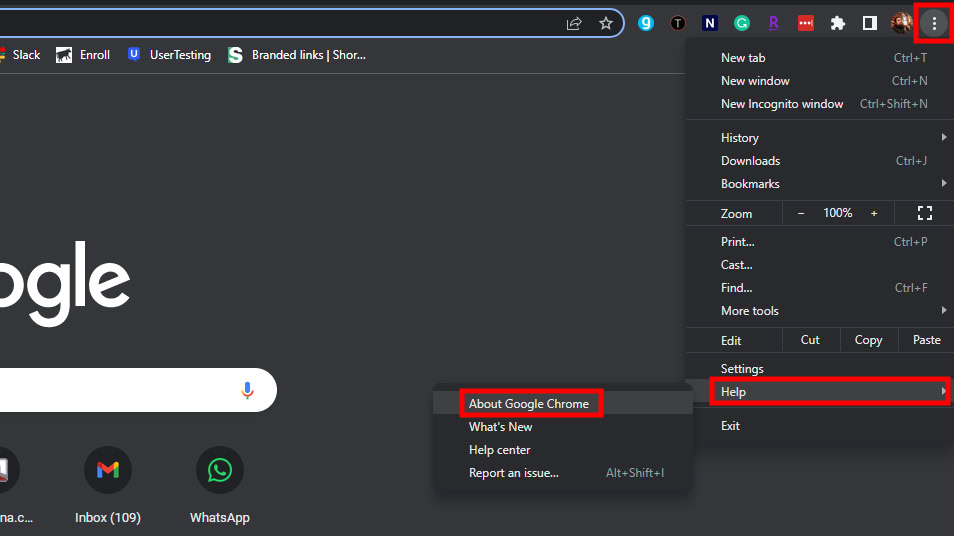The width and height of the screenshot is (954, 536).
Task: Open the Gmail Inbox shortcut
Action: [x=108, y=470]
